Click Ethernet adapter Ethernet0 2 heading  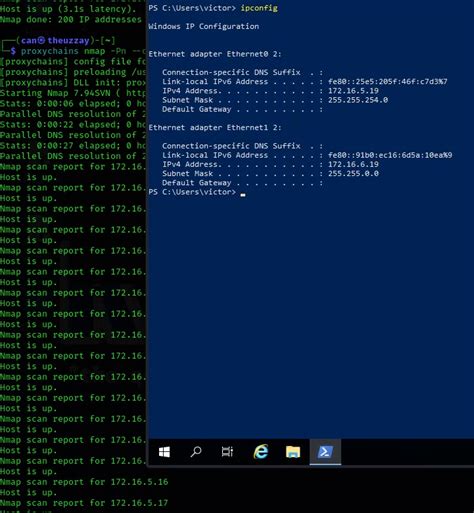[215, 54]
